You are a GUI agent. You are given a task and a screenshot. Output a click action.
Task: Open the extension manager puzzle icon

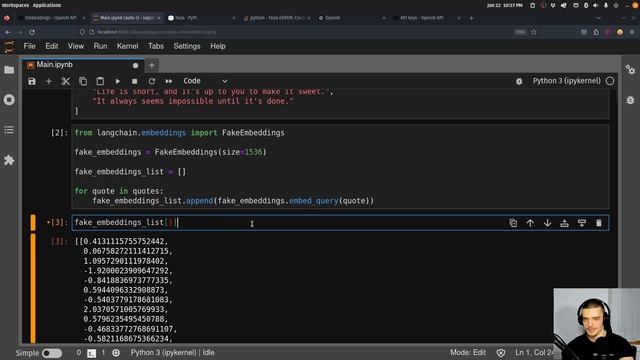tap(9, 160)
